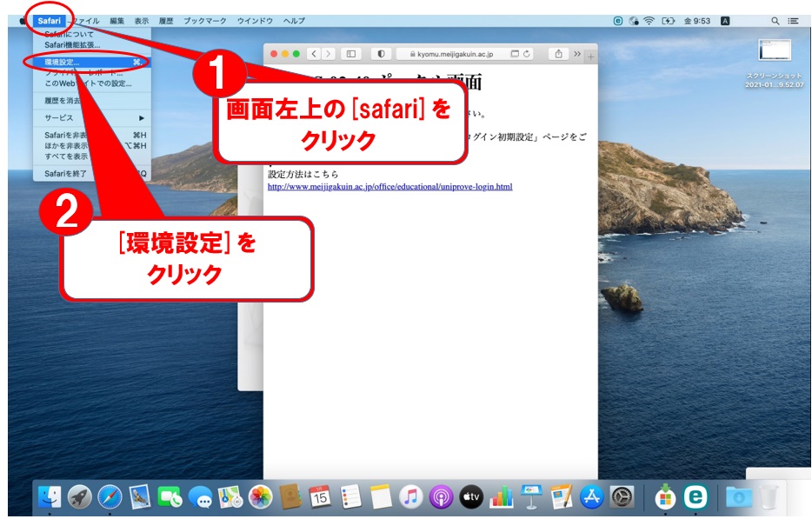Open App Store from the Dock

click(x=591, y=496)
